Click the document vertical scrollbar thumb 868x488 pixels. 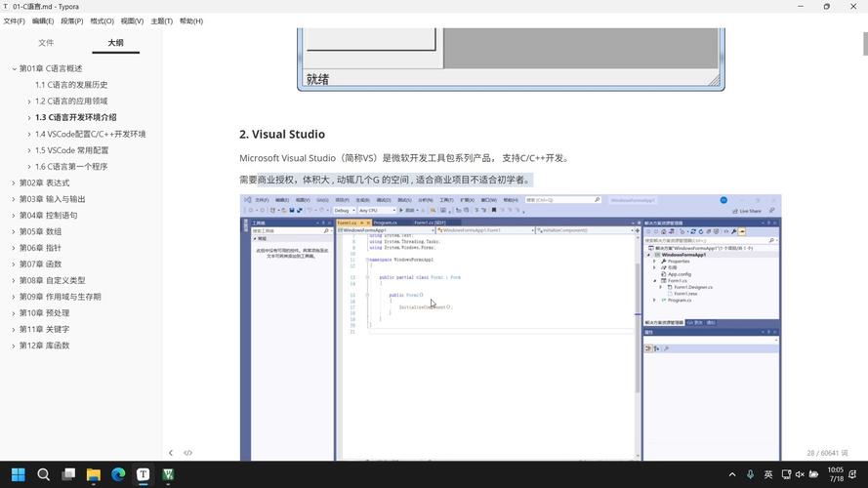[864, 44]
